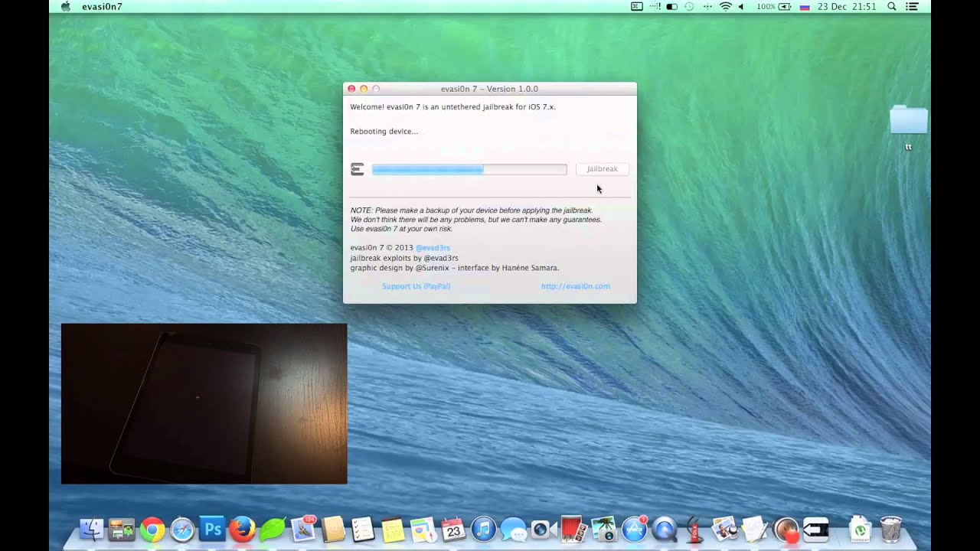Image resolution: width=980 pixels, height=551 pixels.
Task: Click the Rebooting device... status text
Action: pos(384,132)
